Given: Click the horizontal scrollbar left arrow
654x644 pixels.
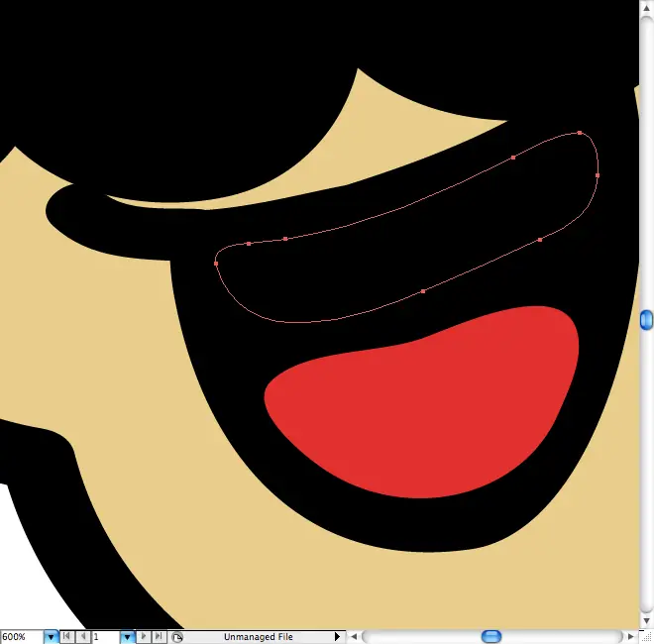Looking at the screenshot, I should [x=354, y=637].
